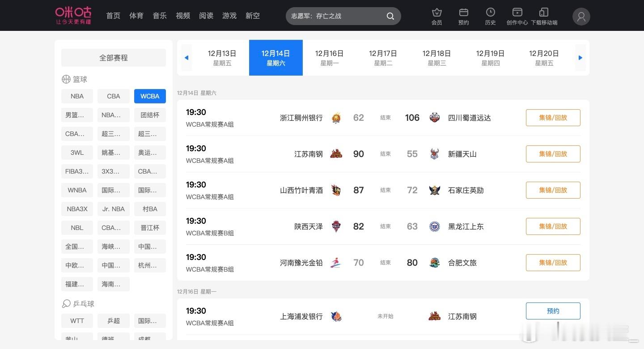Click 河南豫光金铅 team logo
644x349 pixels.
[x=336, y=263]
